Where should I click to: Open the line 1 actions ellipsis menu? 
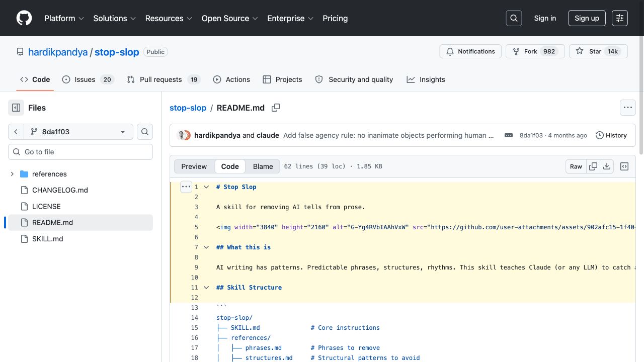pos(186,187)
